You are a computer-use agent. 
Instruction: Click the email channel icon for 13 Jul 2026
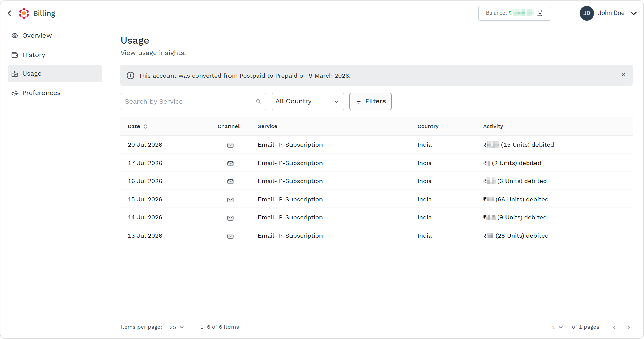231,236
